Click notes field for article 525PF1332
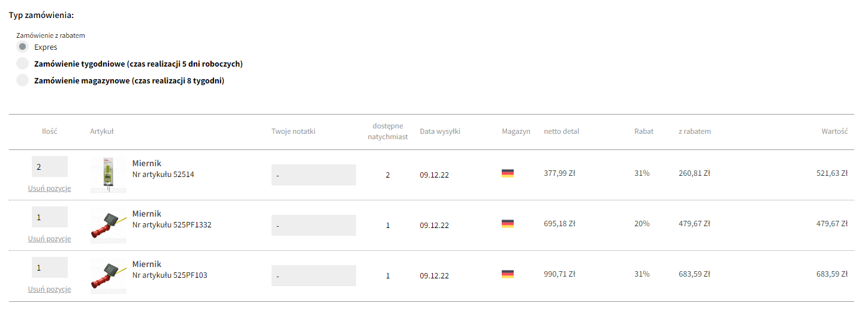The height and width of the screenshot is (309, 868). [314, 226]
